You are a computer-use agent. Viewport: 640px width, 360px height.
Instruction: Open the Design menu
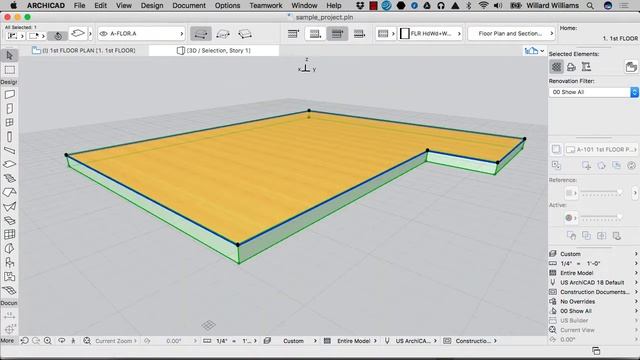coord(152,5)
